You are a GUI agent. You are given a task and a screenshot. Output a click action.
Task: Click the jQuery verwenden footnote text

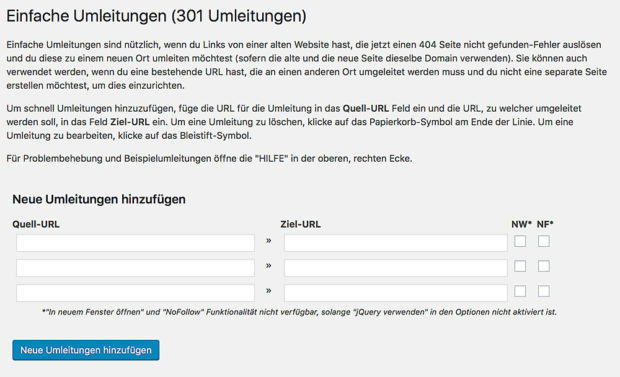299,312
